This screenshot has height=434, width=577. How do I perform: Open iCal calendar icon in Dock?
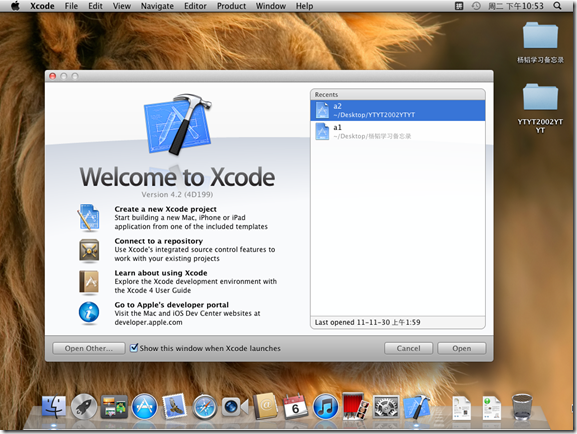tap(295, 406)
